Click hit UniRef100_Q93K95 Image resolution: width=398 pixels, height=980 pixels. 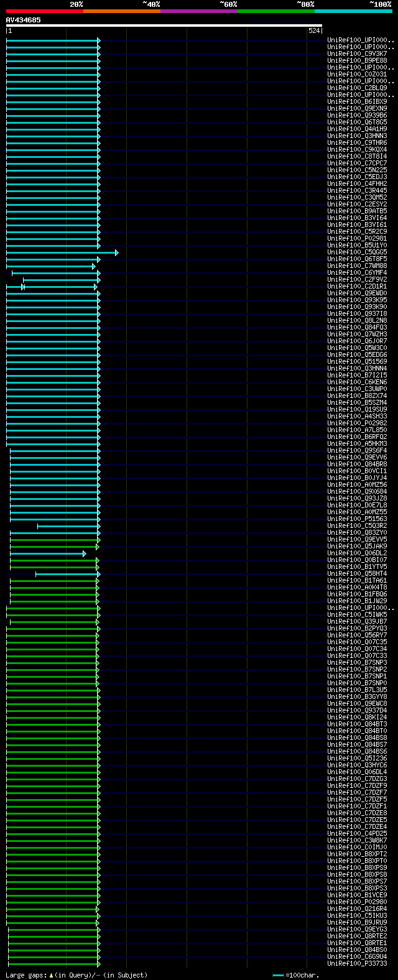coord(358,300)
